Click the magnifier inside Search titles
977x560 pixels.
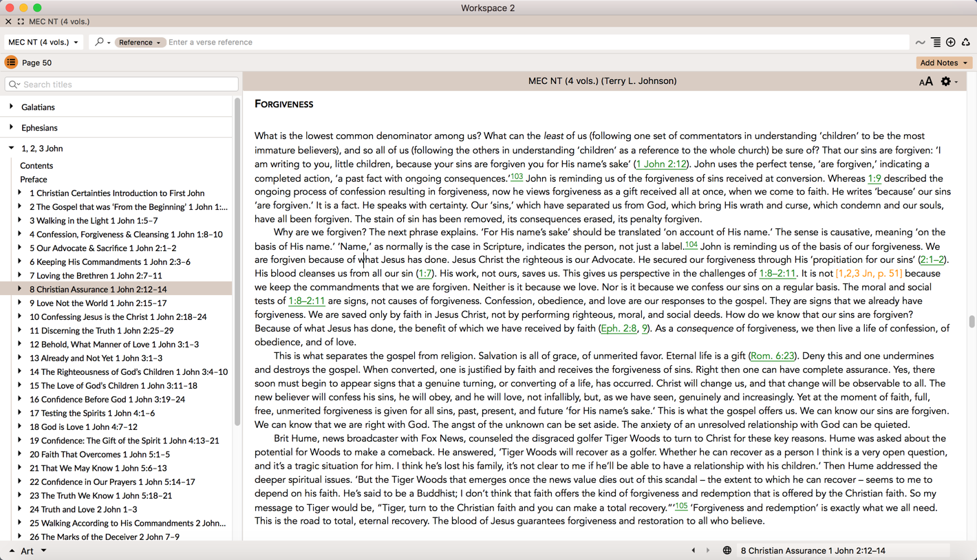pyautogui.click(x=14, y=85)
